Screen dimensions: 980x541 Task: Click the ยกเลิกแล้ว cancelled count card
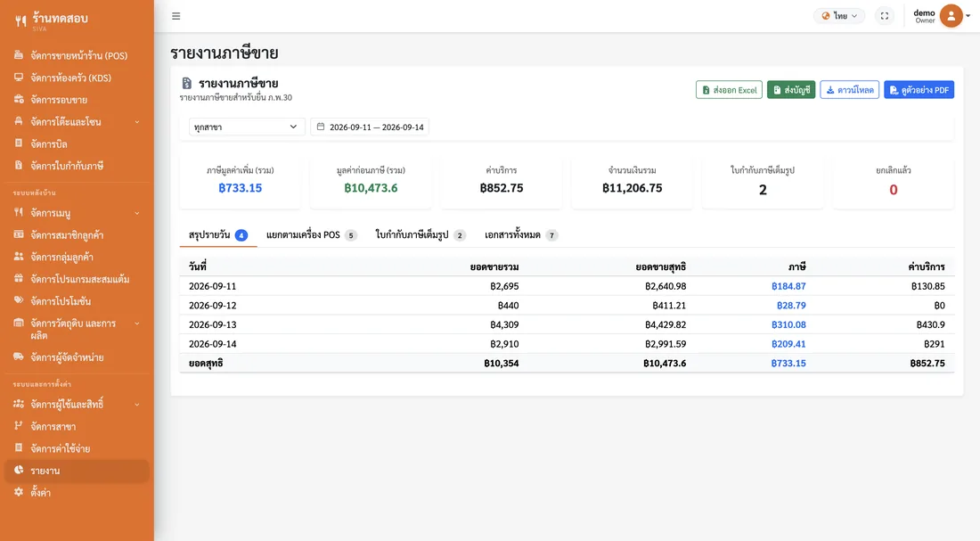click(x=893, y=182)
